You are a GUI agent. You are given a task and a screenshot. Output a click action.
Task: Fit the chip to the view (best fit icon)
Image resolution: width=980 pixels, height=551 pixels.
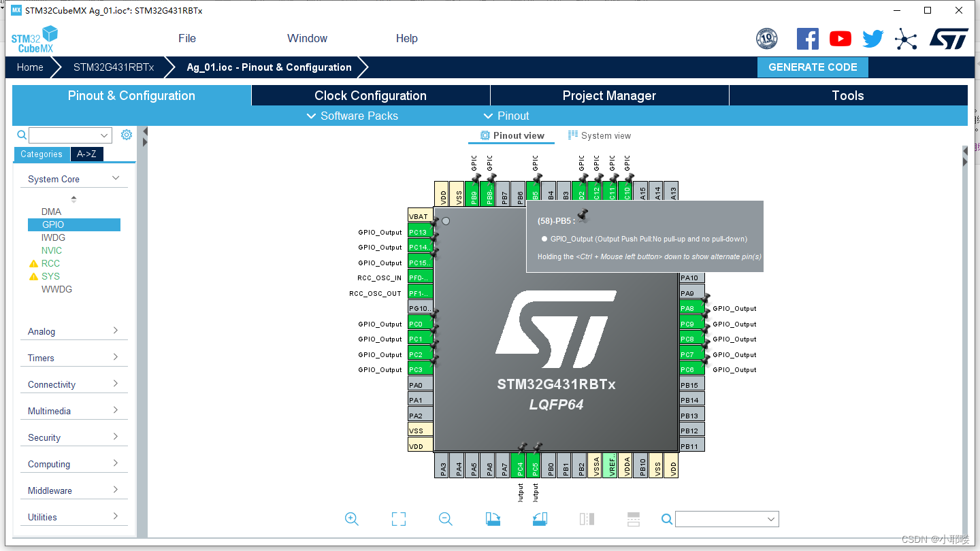tap(399, 519)
